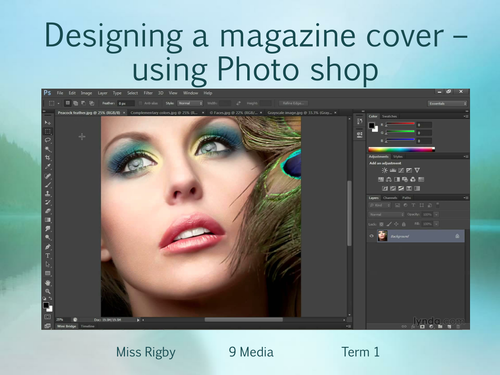500x375 pixels.
Task: Add a Vibrance adjustment
Action: (x=417, y=170)
